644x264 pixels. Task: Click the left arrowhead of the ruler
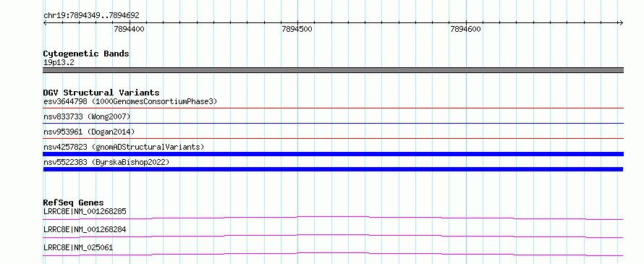45,23
